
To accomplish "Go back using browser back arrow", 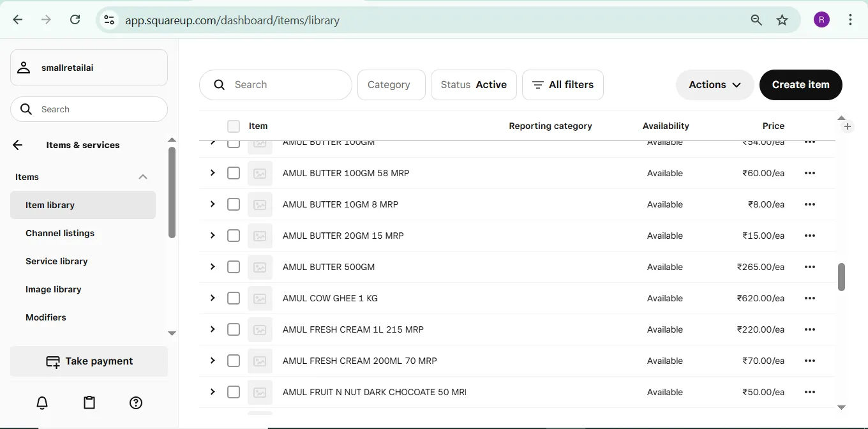I will pyautogui.click(x=18, y=20).
